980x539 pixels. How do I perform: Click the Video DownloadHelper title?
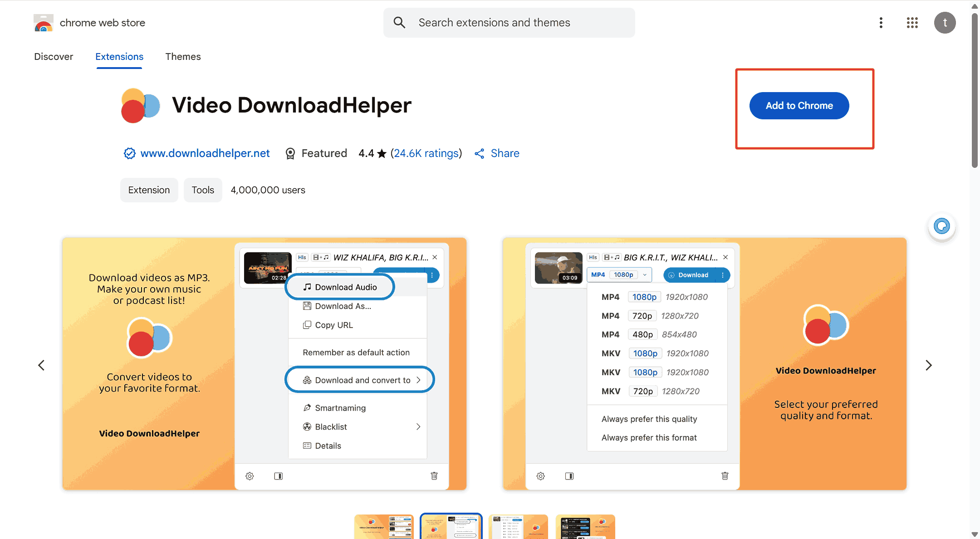click(x=292, y=105)
